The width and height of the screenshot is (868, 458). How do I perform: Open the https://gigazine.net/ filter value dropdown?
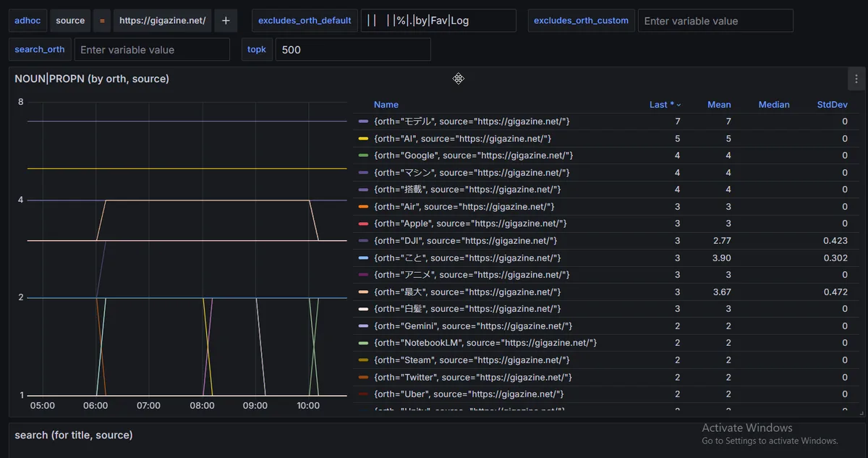point(163,21)
